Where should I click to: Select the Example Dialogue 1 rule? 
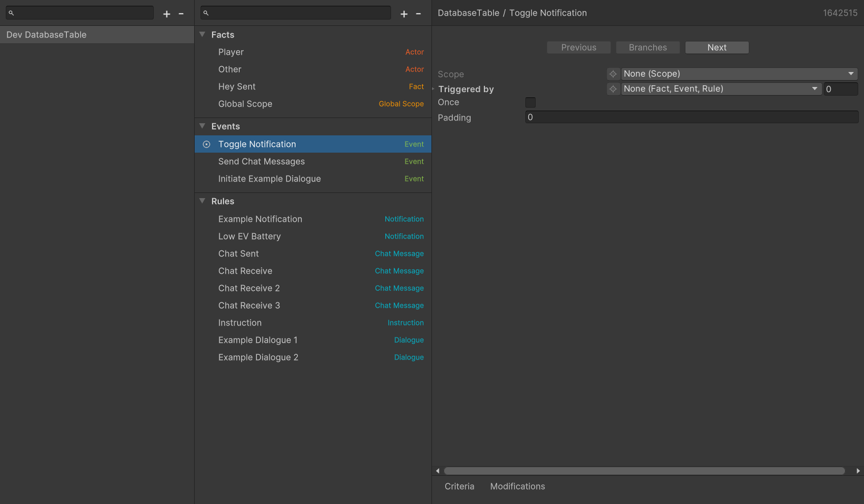(313, 340)
